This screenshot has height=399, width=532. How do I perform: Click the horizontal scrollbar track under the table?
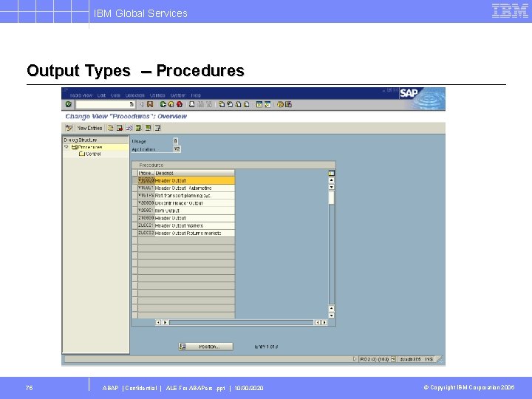[241, 322]
